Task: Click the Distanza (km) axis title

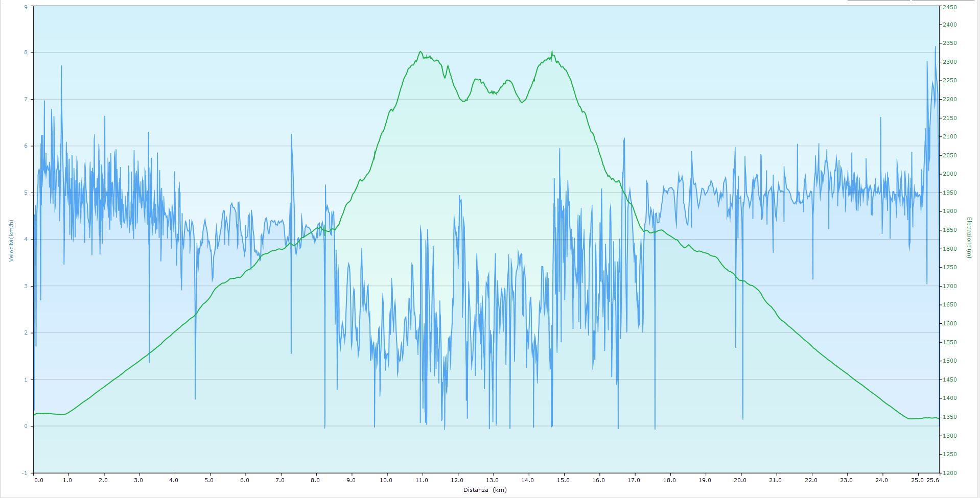Action: [485, 490]
